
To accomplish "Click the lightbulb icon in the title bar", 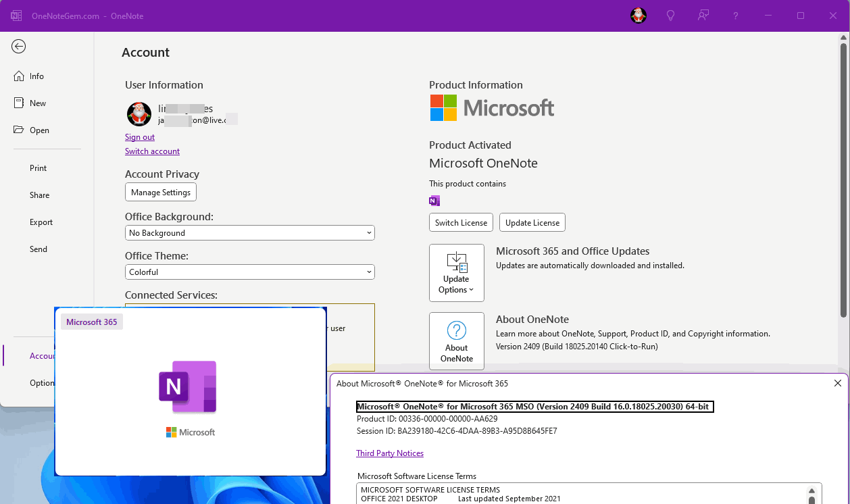I will pos(671,16).
